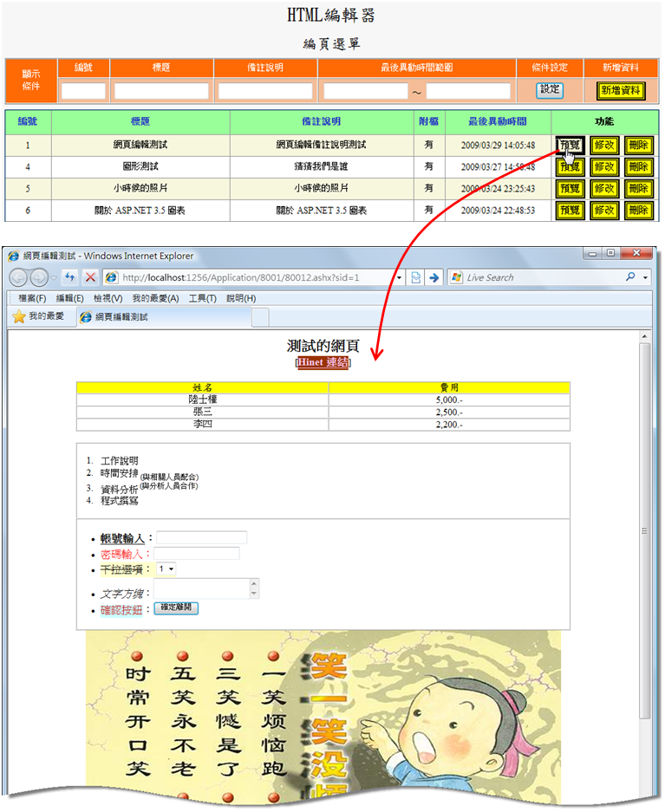The height and width of the screenshot is (812, 665).
Task: Open the 檢視(V) menu
Action: click(108, 298)
